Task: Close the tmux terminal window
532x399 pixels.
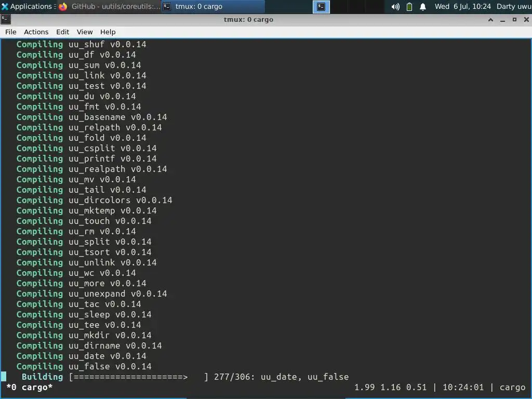Action: click(526, 20)
